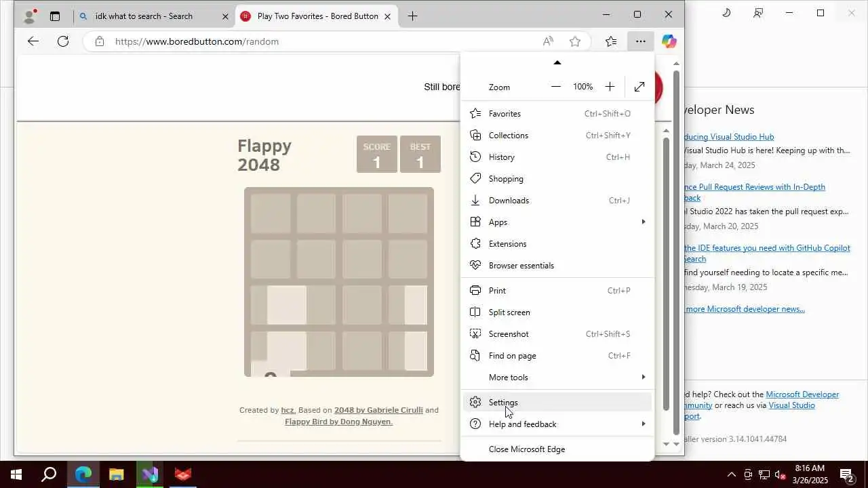This screenshot has width=868, height=488.
Task: Select Microsoft Edge in the taskbar
Action: 83,474
